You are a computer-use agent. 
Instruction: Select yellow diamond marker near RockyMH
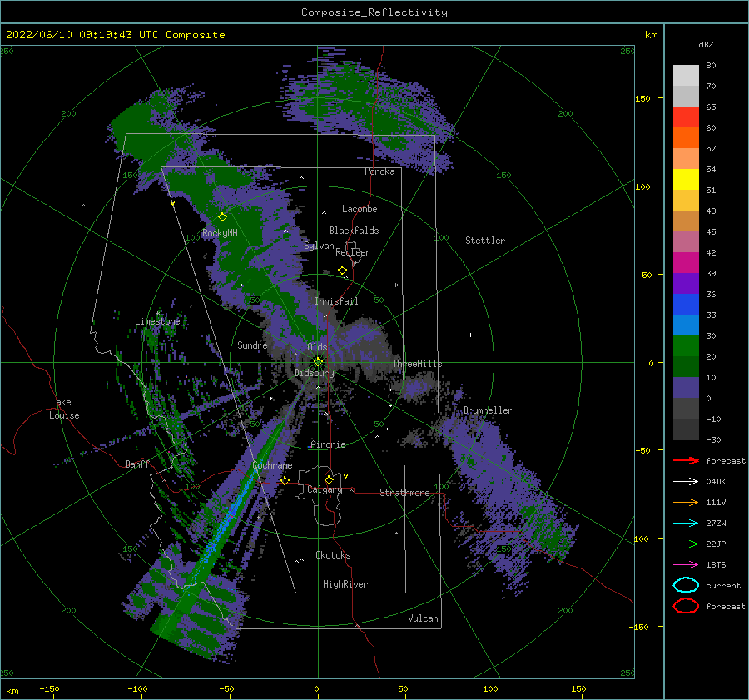(x=222, y=217)
